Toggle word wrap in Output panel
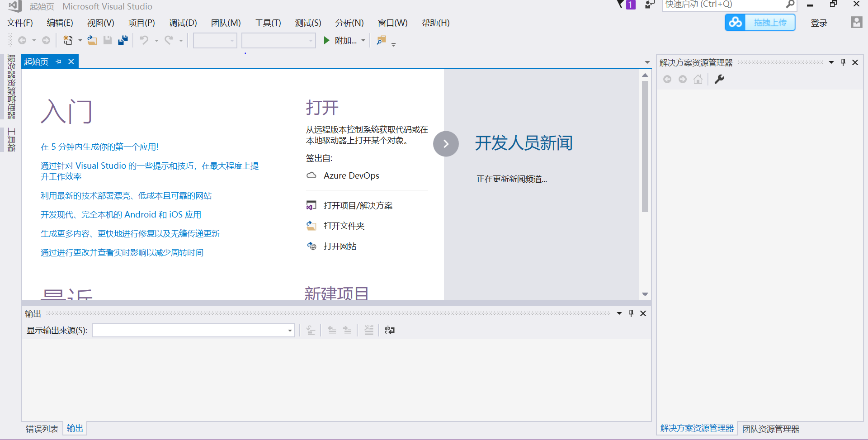The height and width of the screenshot is (440, 868). (x=390, y=331)
